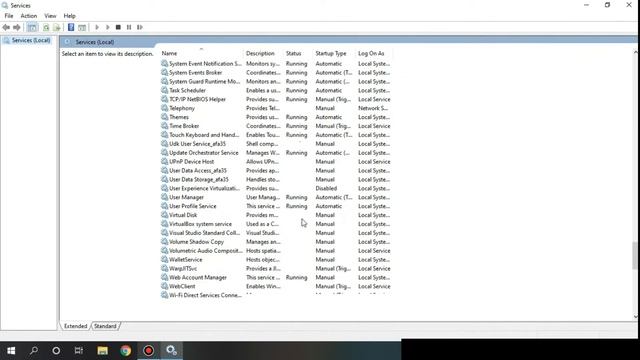Click the gear icon beside WebClient

click(164, 286)
